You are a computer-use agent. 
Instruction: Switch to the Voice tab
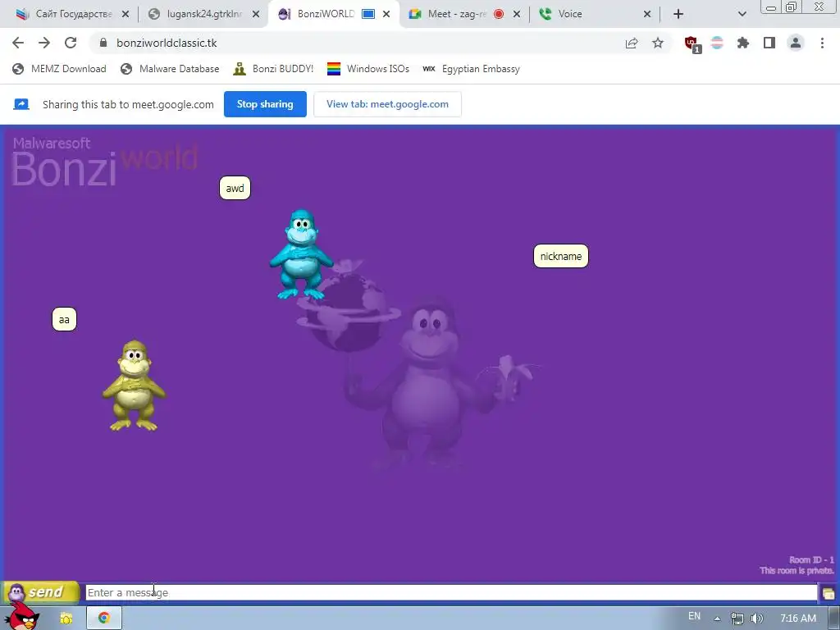570,14
